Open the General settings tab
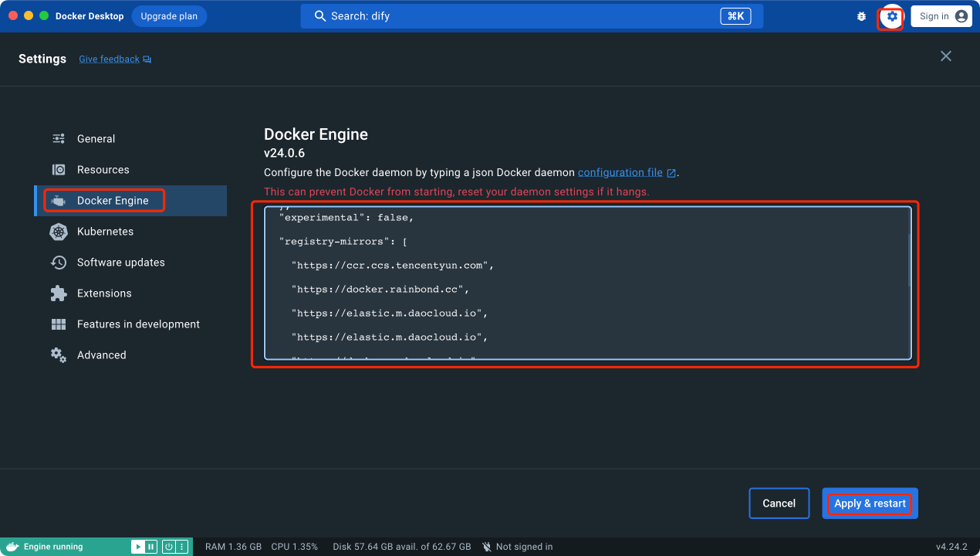This screenshot has width=980, height=556. pos(130,139)
